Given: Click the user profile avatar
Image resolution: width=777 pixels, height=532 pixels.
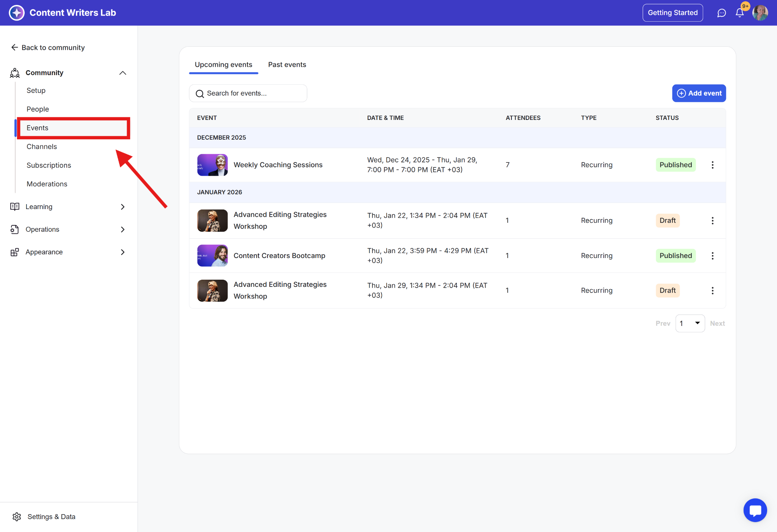Looking at the screenshot, I should pyautogui.click(x=760, y=13).
